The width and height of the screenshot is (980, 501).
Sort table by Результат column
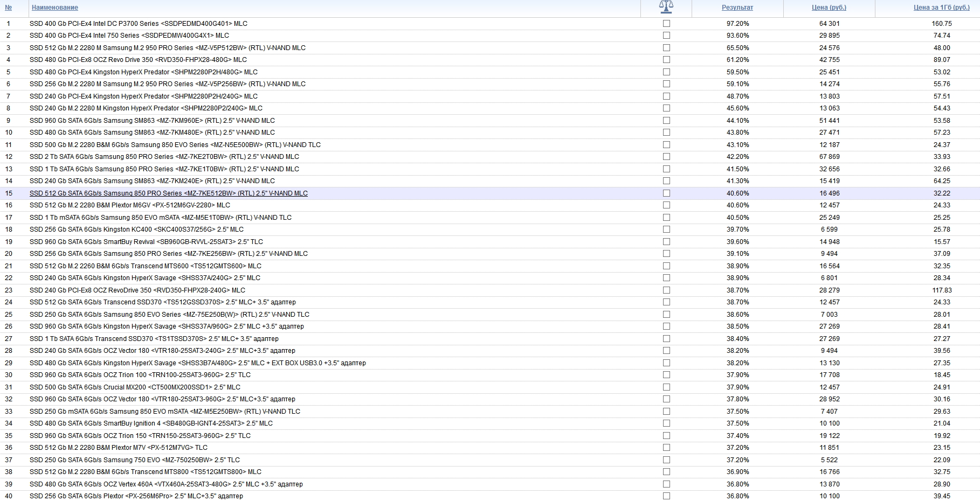[737, 8]
